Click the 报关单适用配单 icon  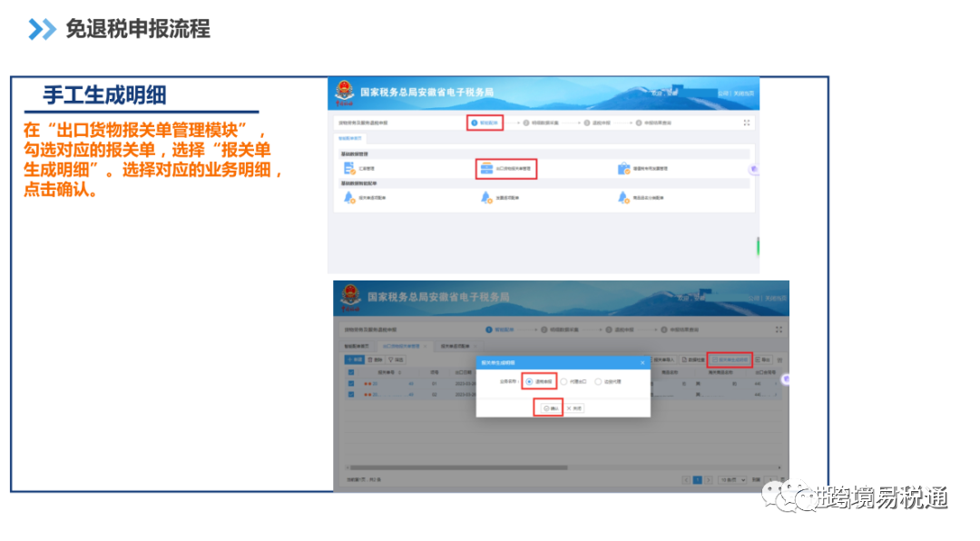click(x=348, y=197)
